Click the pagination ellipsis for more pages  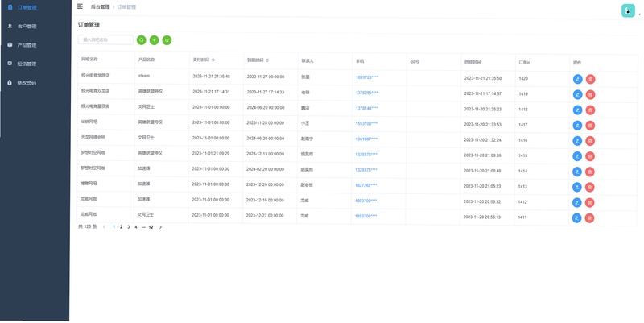(143, 227)
